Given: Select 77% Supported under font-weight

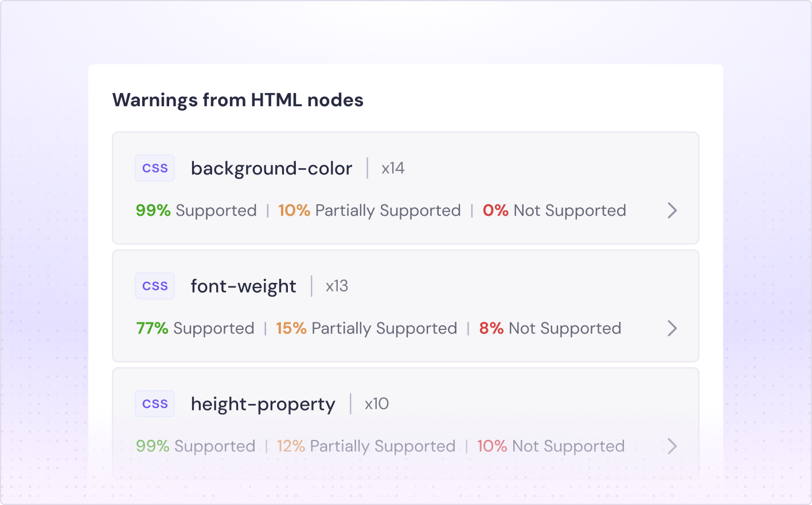Looking at the screenshot, I should tap(195, 328).
